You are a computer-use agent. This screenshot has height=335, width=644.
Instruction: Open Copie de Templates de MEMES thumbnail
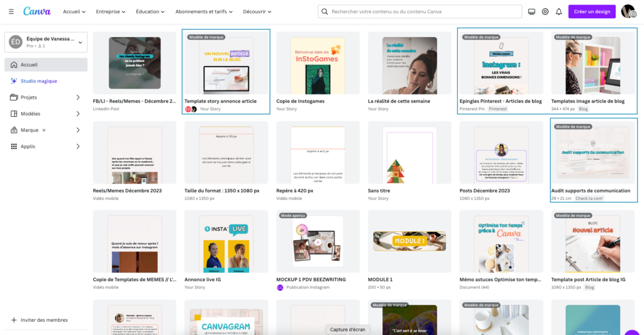tap(135, 242)
